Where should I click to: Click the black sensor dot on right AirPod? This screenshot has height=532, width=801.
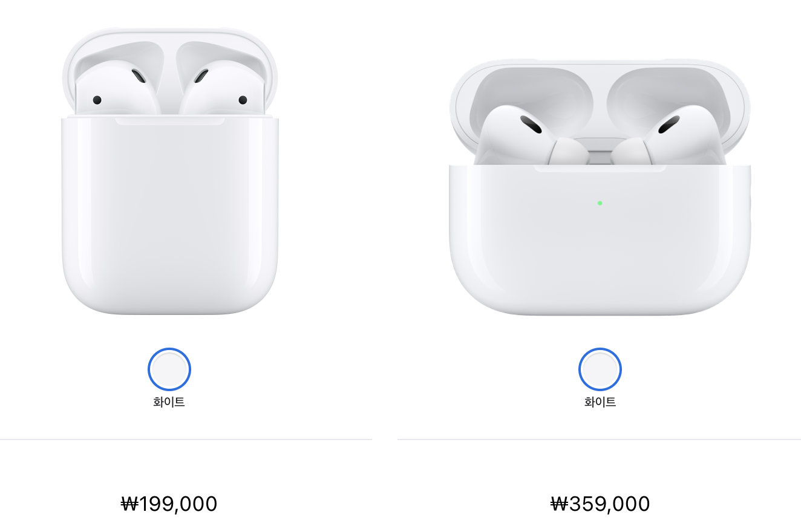point(243,100)
